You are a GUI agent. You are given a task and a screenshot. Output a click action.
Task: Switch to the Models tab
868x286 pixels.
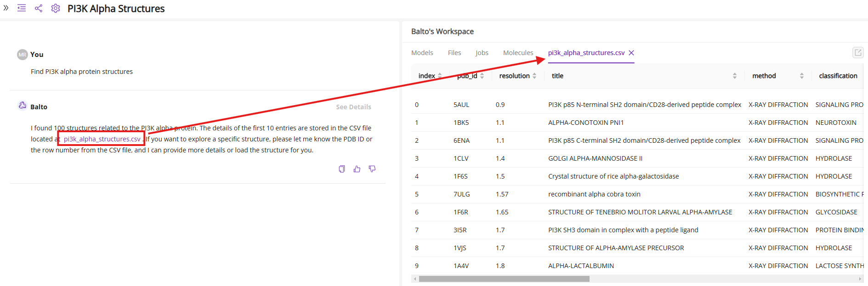pos(422,53)
